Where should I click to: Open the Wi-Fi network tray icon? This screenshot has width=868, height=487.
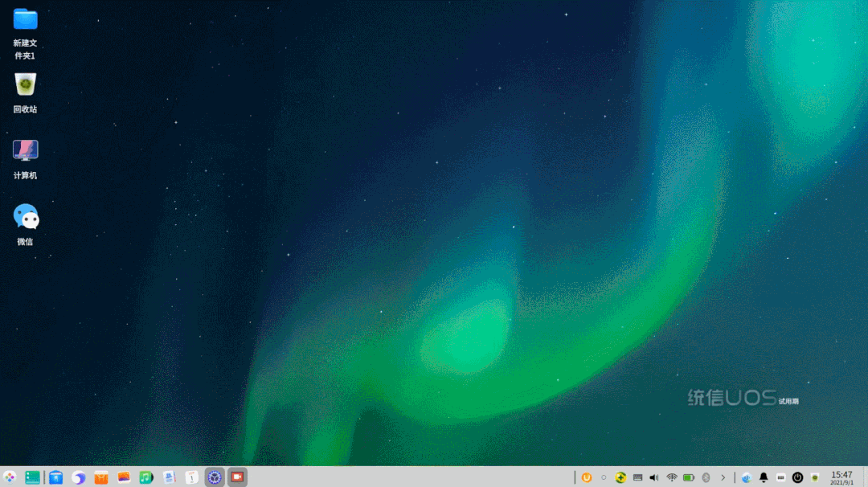(671, 477)
